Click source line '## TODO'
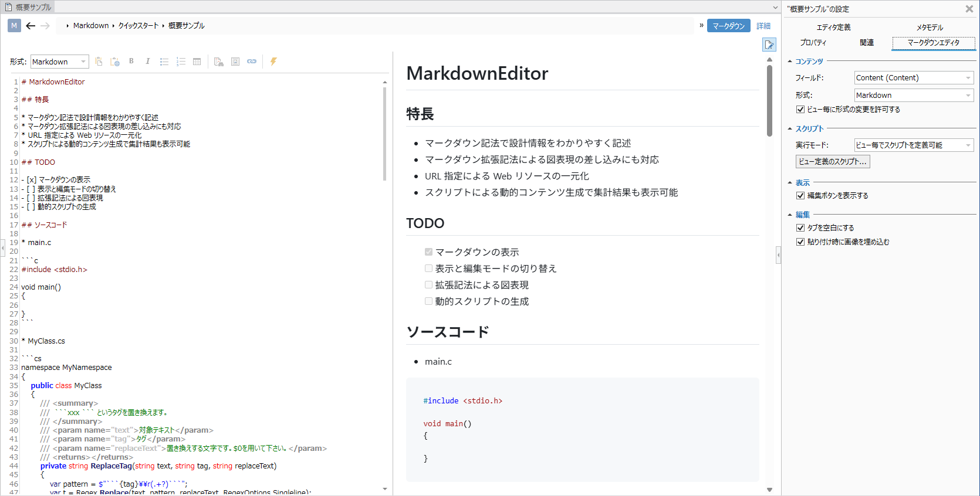Screen dimensions: 980x496 pos(38,162)
